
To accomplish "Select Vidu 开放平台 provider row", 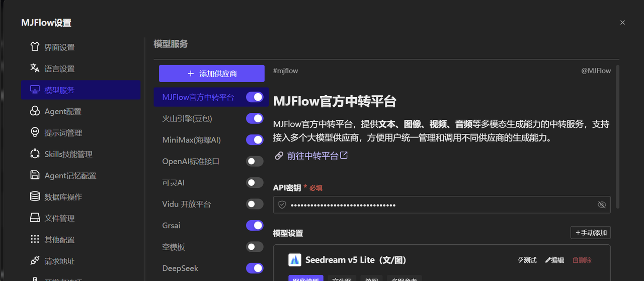I will [x=211, y=204].
